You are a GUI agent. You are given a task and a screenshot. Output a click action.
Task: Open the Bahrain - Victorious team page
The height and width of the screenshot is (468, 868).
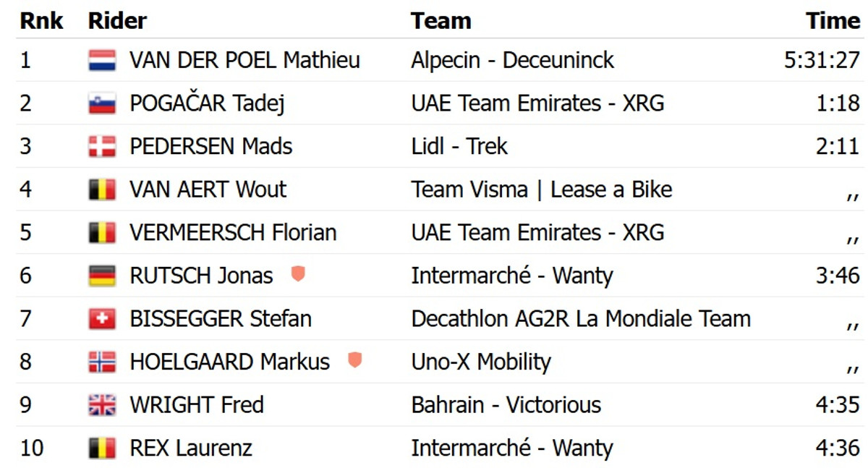point(506,405)
